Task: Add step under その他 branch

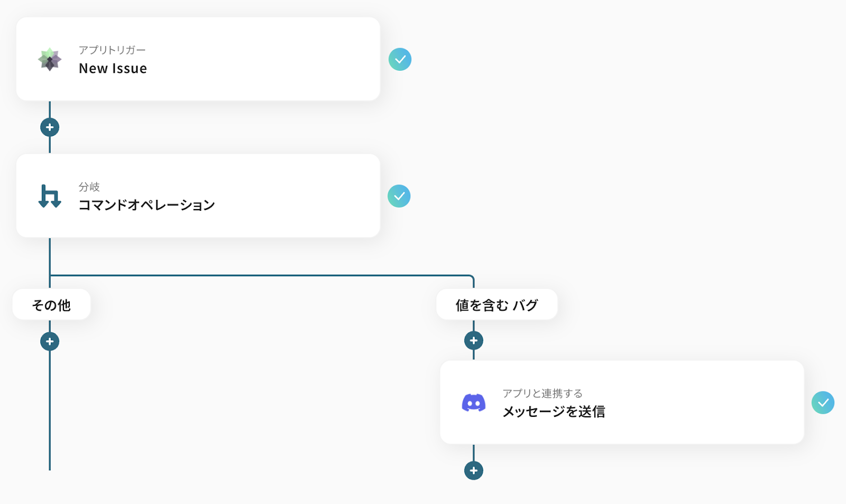Action: [50, 341]
